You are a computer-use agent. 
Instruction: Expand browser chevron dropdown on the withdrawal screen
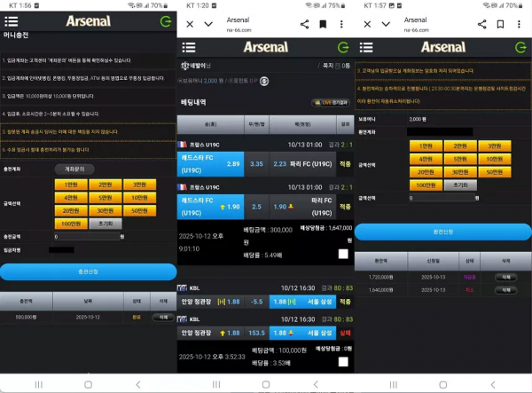[386, 24]
